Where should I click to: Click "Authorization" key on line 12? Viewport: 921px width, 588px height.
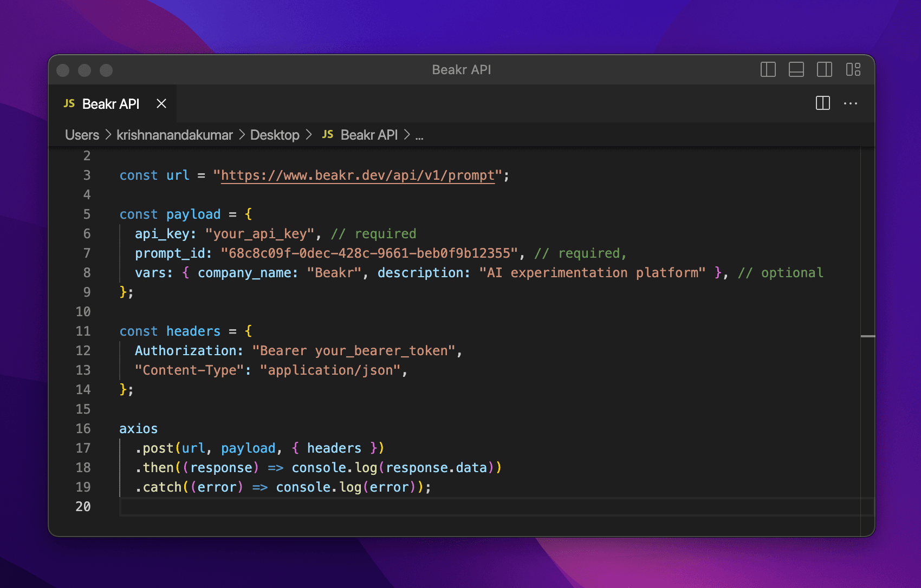(x=185, y=351)
